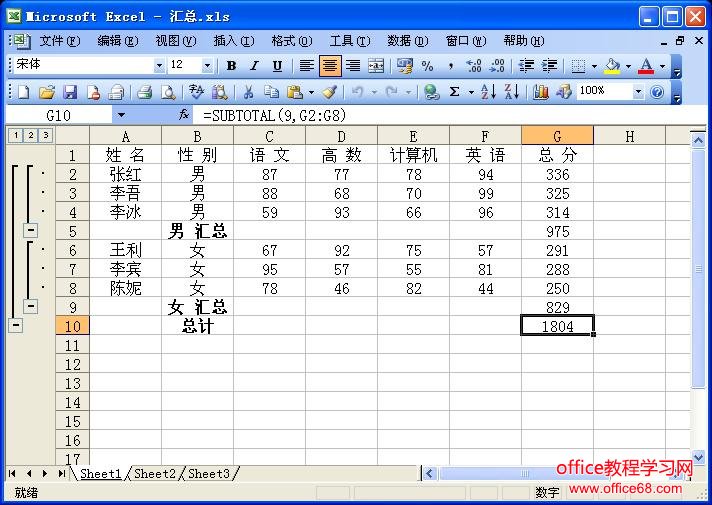
Task: Switch to Sheet3 tab
Action: (209, 474)
